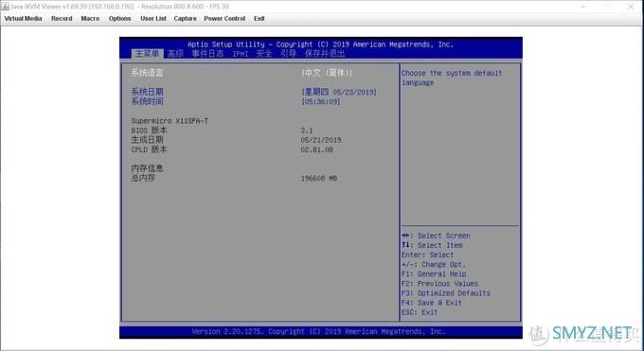The image size is (644, 351).
Task: Close the iKVM Viewer window
Action: click(x=631, y=7)
